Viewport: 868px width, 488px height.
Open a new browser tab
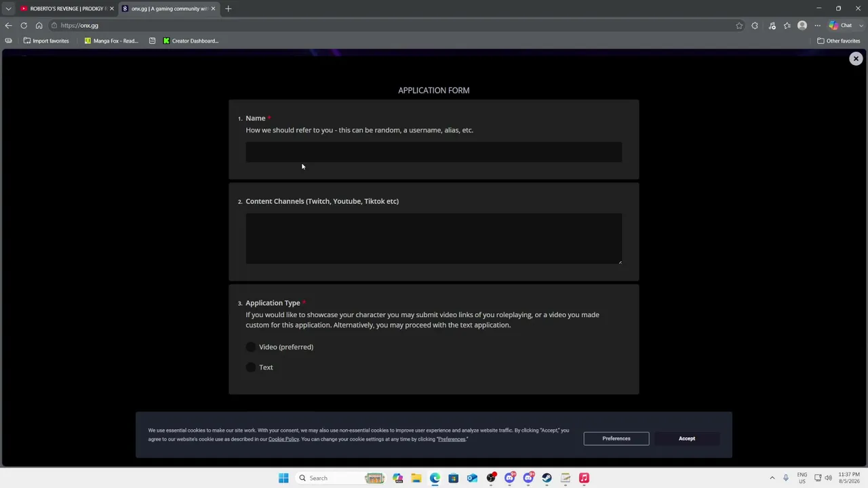(x=228, y=9)
